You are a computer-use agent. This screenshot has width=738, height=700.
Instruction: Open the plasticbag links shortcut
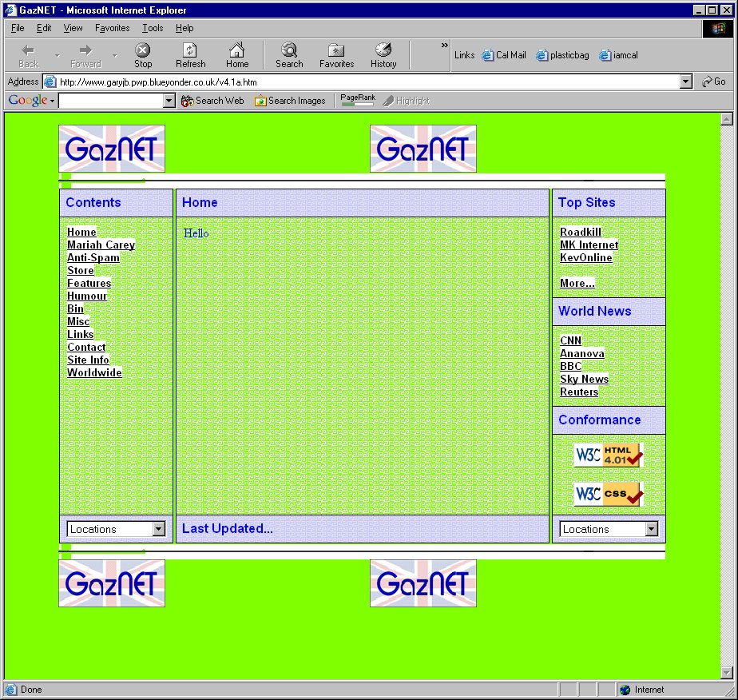click(562, 55)
